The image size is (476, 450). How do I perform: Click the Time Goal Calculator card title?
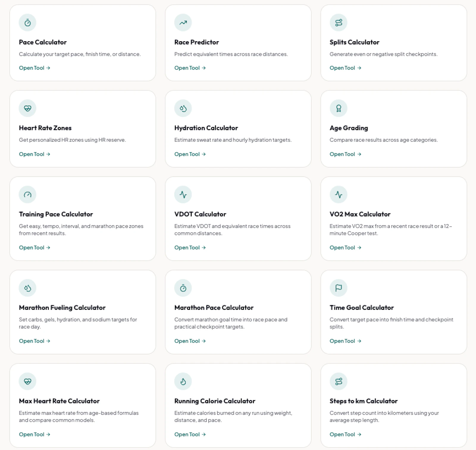[361, 308]
